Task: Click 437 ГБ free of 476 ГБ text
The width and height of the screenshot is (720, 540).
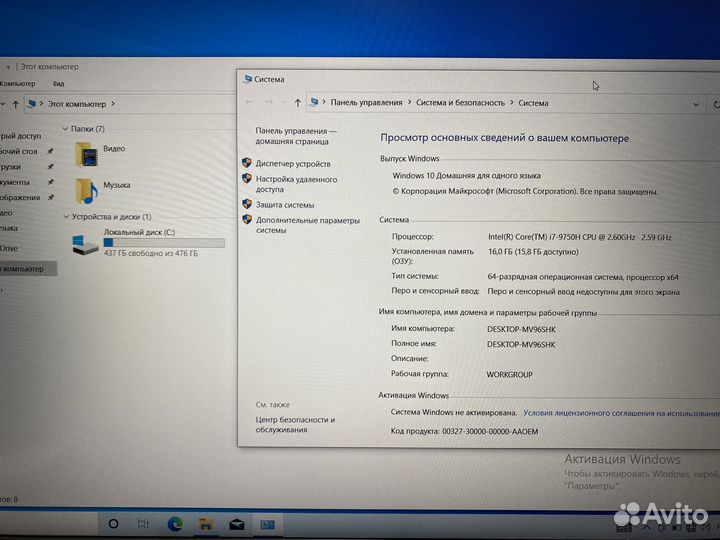Action: click(151, 253)
